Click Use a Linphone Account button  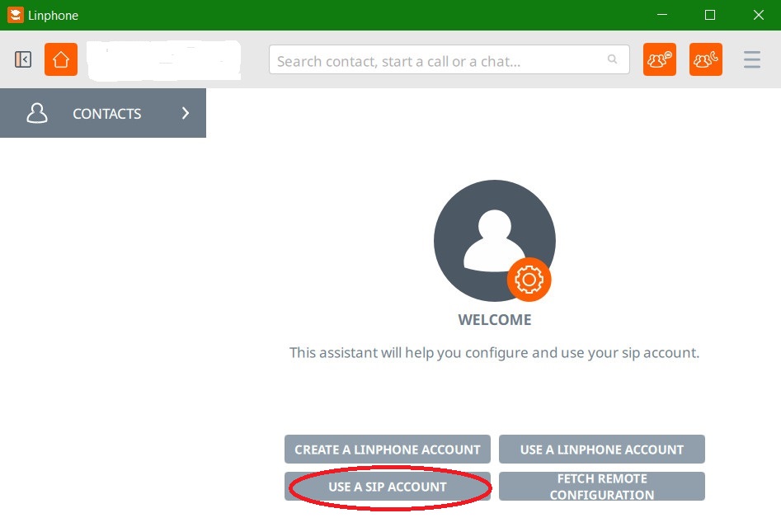click(602, 450)
